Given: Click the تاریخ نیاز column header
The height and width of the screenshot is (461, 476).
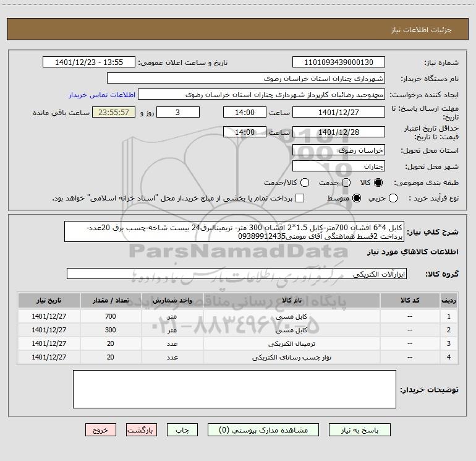Looking at the screenshot, I should pyautogui.click(x=49, y=301).
